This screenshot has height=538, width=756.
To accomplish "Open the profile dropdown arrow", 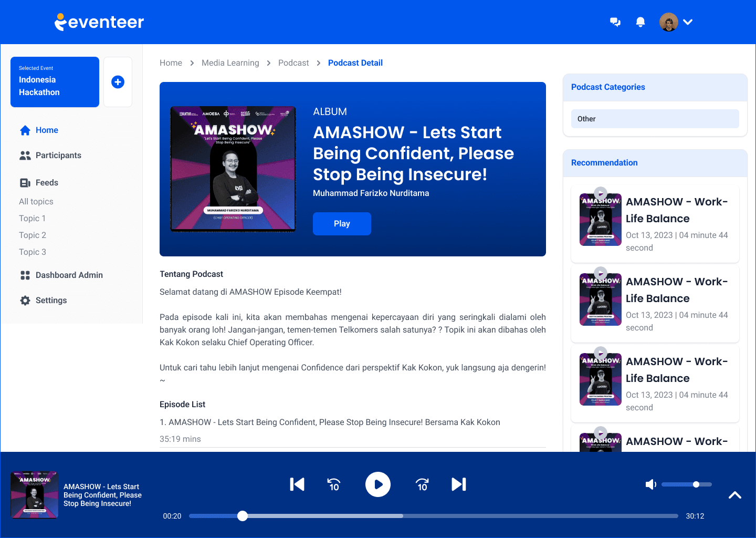I will [x=688, y=22].
